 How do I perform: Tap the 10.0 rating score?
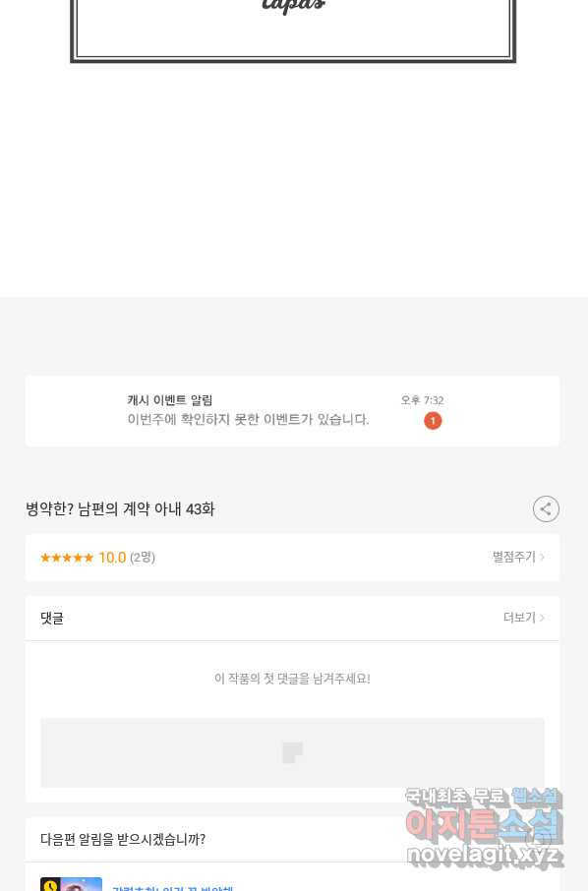click(112, 558)
